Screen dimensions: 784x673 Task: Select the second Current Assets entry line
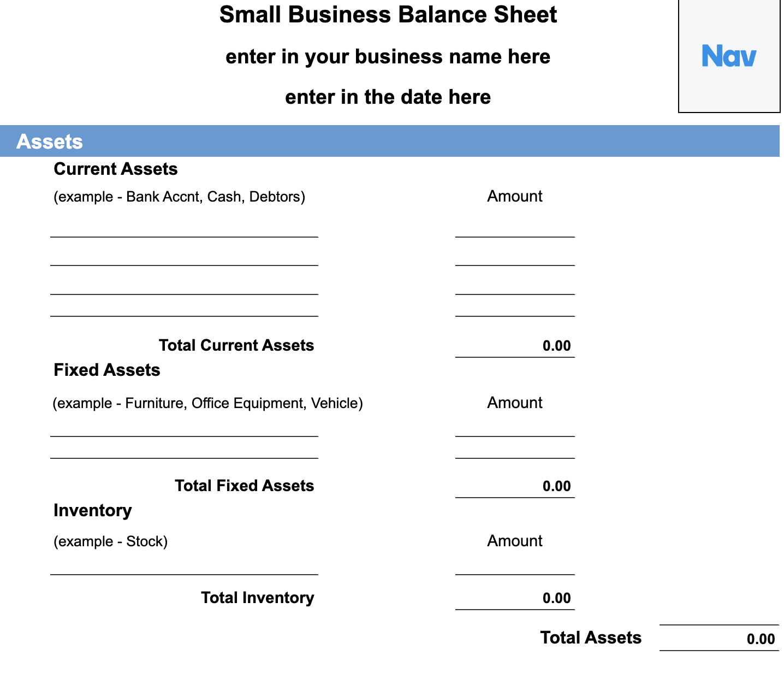click(184, 263)
